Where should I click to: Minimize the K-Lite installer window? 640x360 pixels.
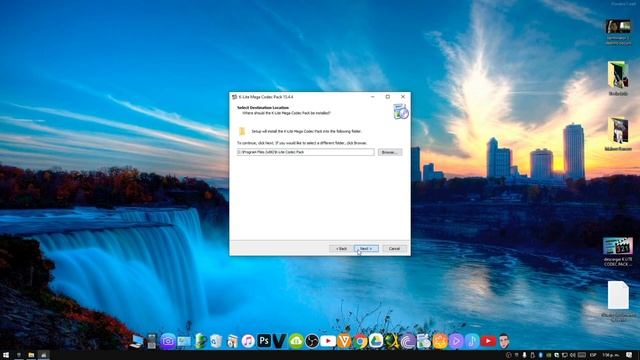point(373,97)
